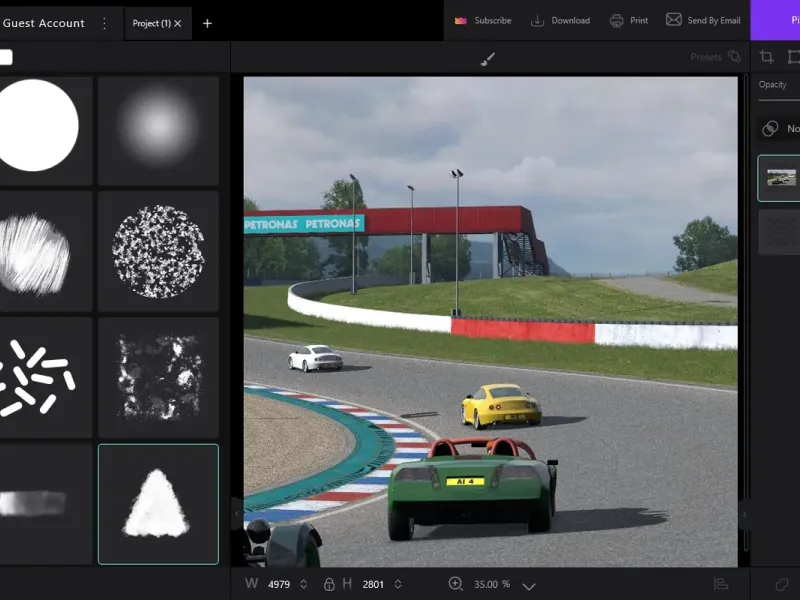Open the Guest Account options menu

click(105, 23)
